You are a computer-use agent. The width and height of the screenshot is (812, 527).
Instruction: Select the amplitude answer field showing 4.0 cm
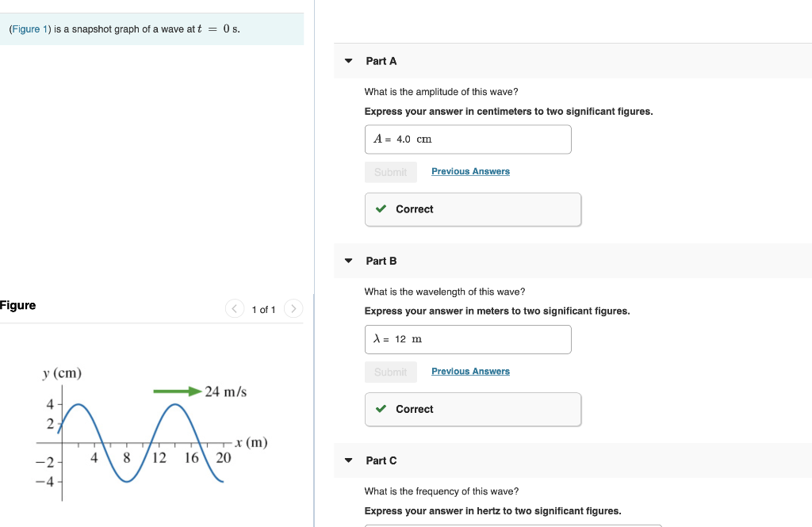(x=468, y=139)
